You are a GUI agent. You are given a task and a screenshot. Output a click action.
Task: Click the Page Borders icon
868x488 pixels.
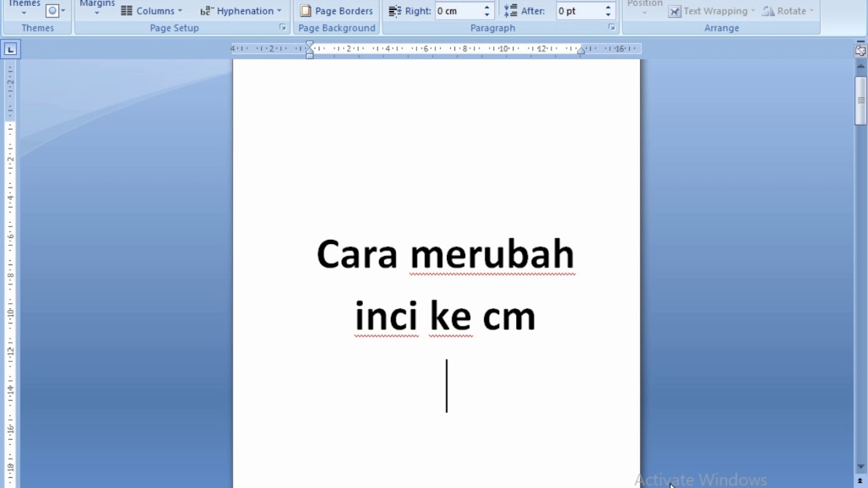(x=306, y=11)
